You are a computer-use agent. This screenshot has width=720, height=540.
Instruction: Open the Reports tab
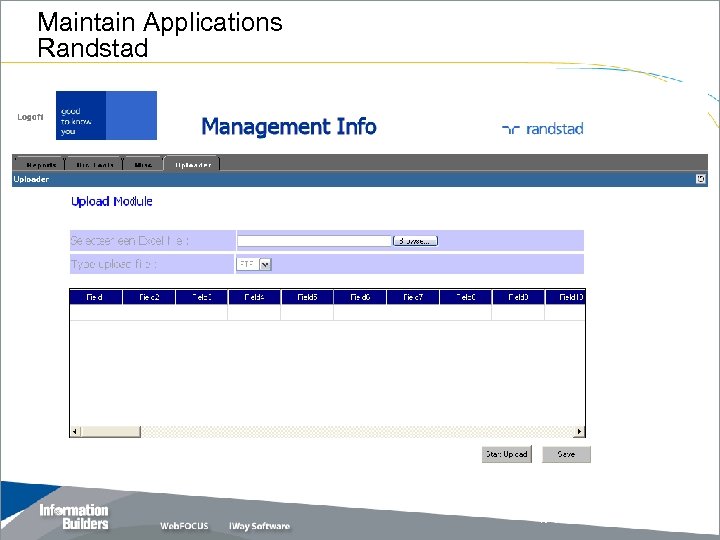(x=41, y=164)
